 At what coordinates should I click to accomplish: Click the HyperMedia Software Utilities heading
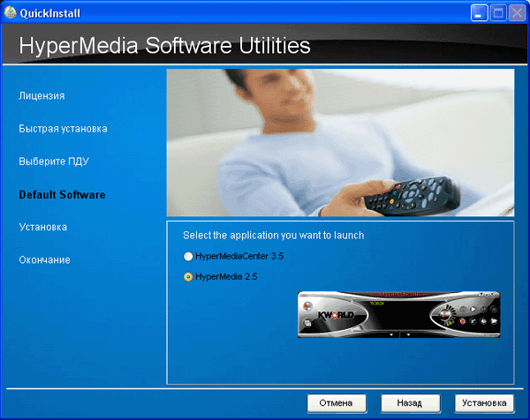(x=164, y=45)
